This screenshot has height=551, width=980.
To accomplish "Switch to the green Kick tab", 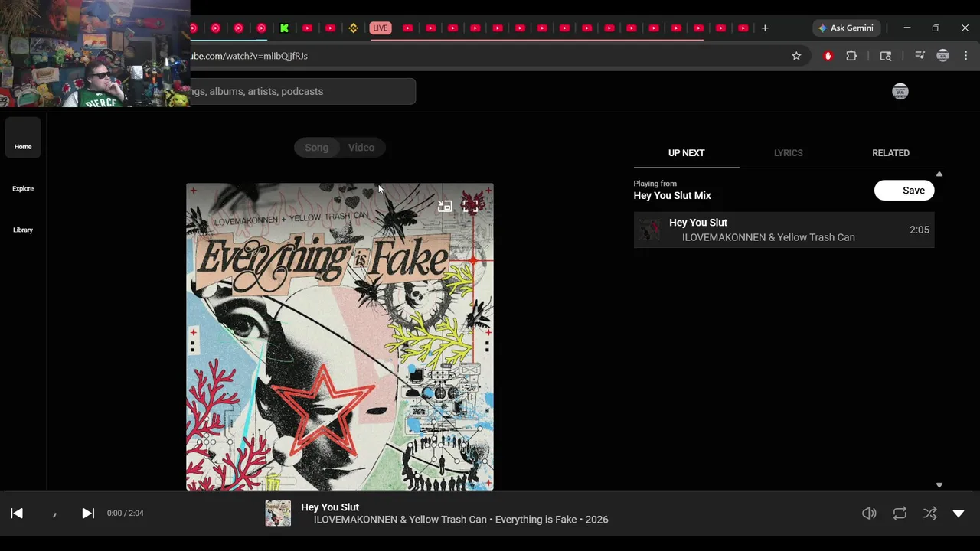I will 284,28.
